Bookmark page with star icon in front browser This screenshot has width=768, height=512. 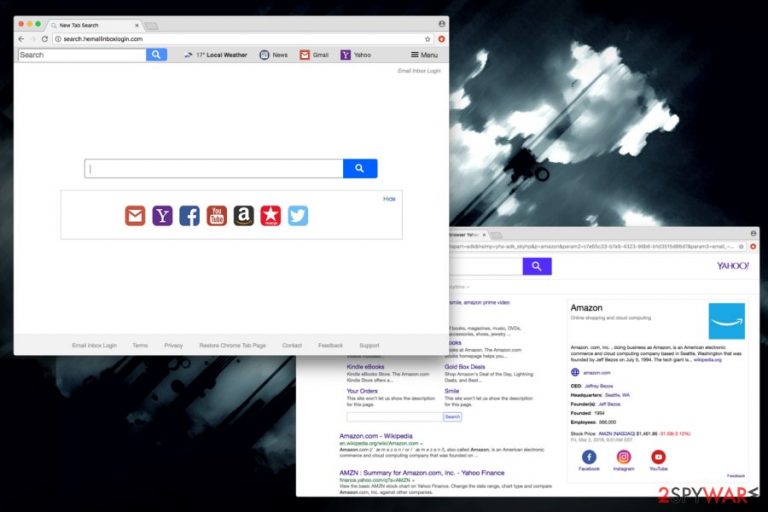click(x=428, y=39)
